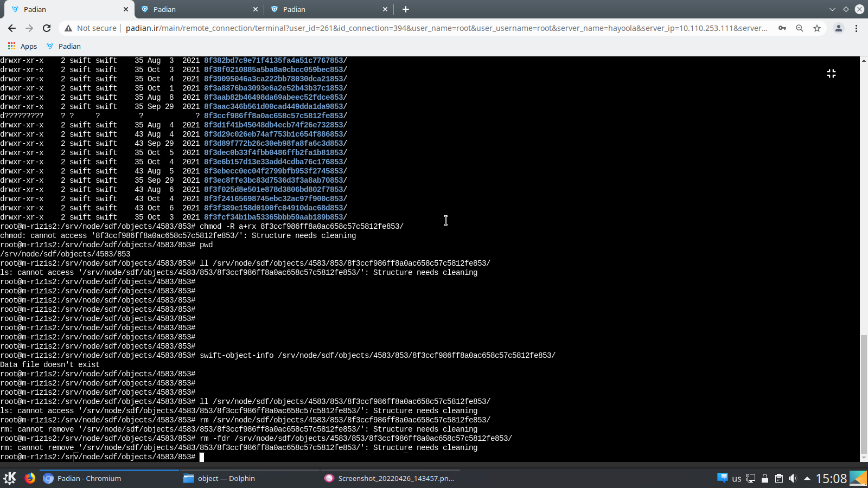Open the zoom level magnifier icon
The width and height of the screenshot is (868, 488).
(x=799, y=28)
